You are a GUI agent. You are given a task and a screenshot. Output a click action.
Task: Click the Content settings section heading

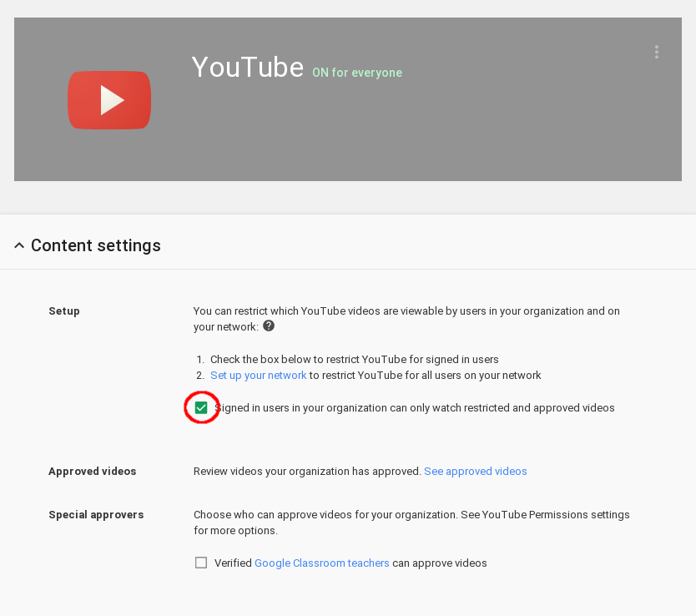coord(96,245)
